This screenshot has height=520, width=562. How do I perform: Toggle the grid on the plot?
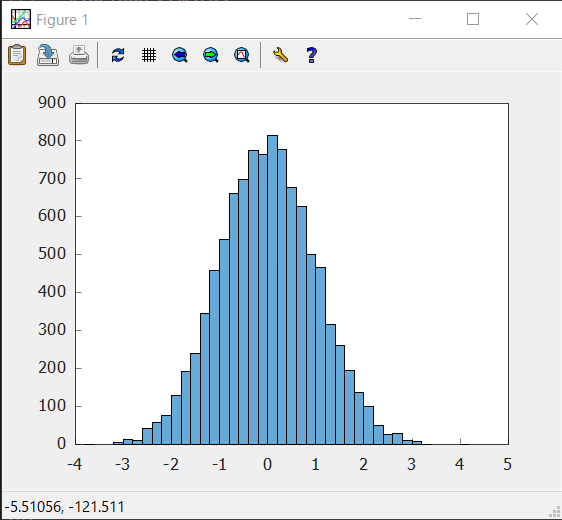pos(149,55)
